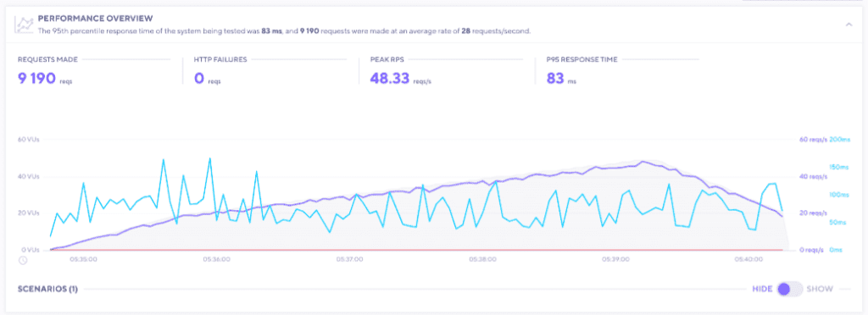Click the 40 reqs/s axis label

pyautogui.click(x=813, y=177)
